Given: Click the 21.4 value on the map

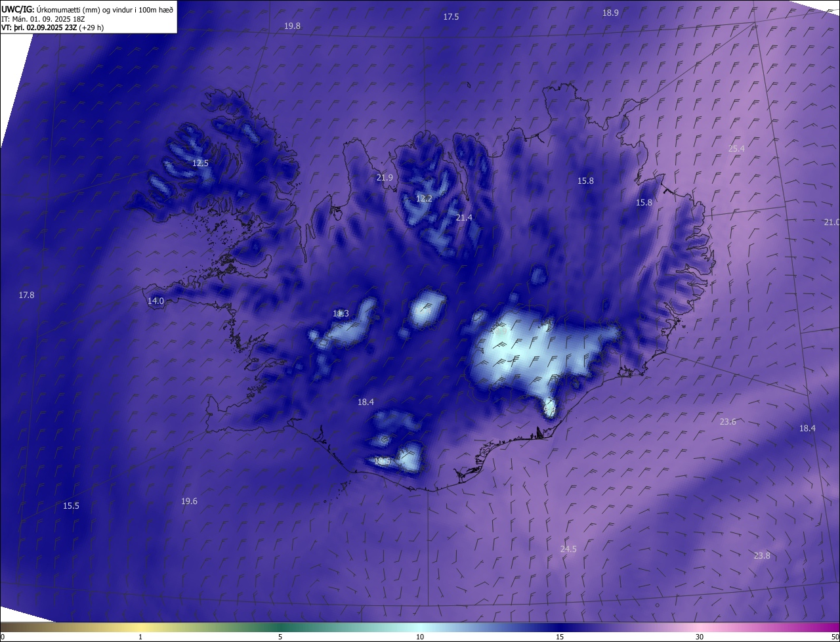Looking at the screenshot, I should pyautogui.click(x=464, y=217).
